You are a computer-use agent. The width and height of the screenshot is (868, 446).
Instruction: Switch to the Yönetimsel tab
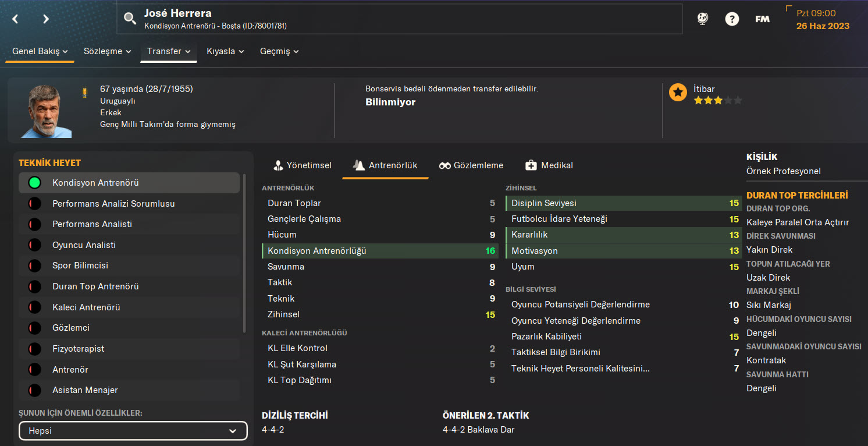[302, 165]
